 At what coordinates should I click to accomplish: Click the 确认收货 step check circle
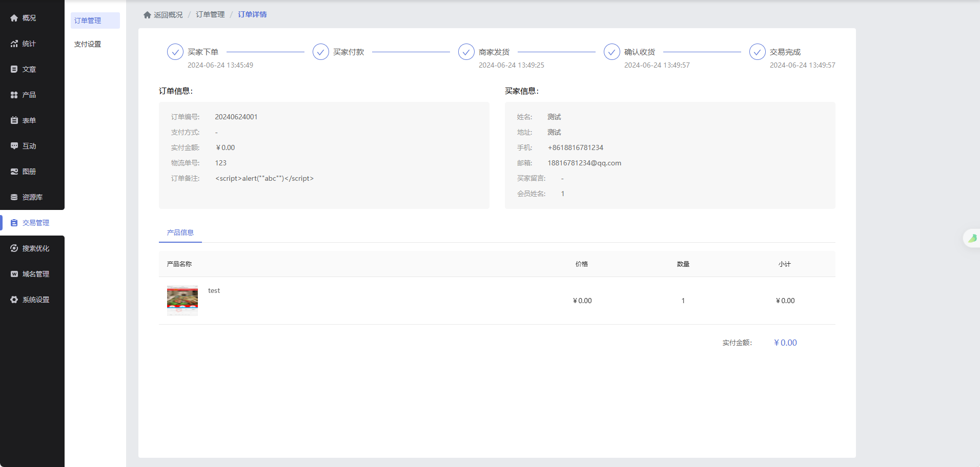tap(612, 52)
